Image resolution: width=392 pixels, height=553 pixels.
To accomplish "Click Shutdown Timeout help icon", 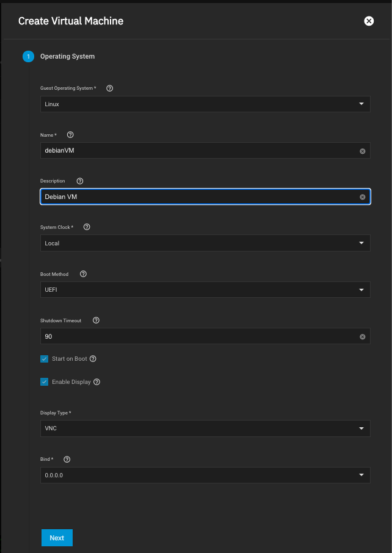I will pyautogui.click(x=96, y=320).
